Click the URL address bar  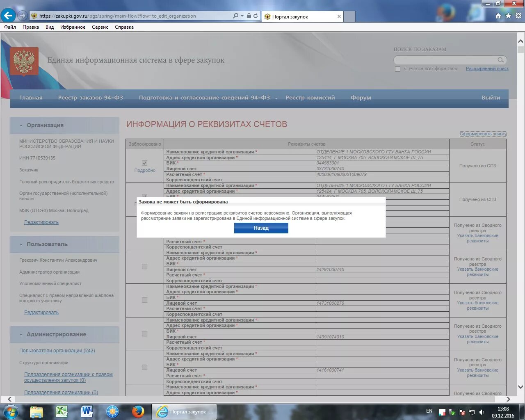click(131, 16)
